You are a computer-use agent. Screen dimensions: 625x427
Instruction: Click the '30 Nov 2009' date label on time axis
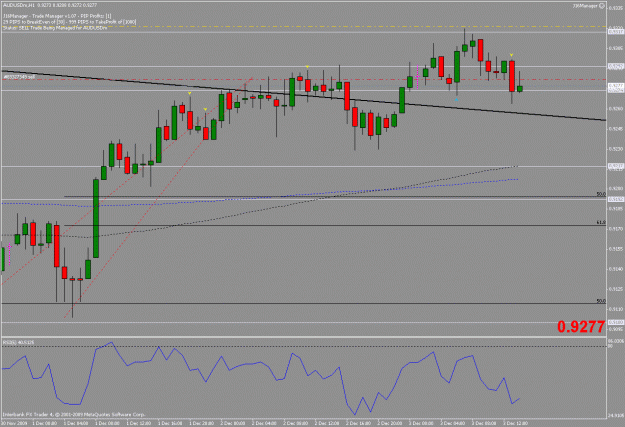[12, 423]
